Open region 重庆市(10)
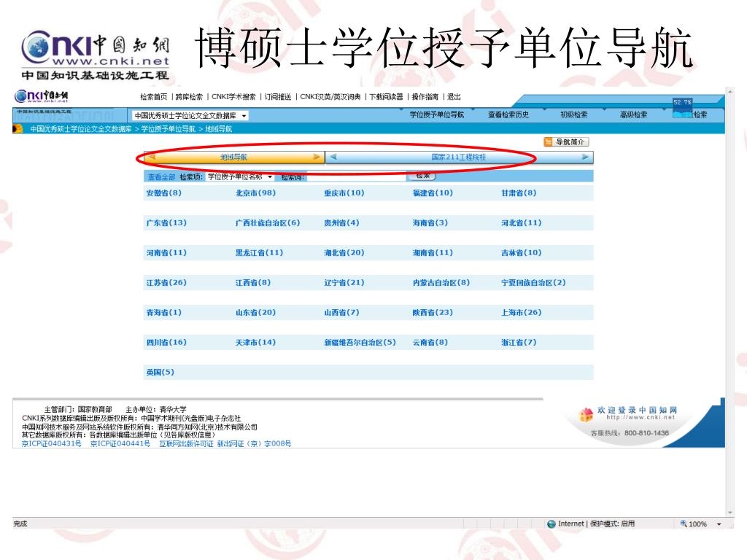Viewport: 747px width, 560px height. click(344, 192)
